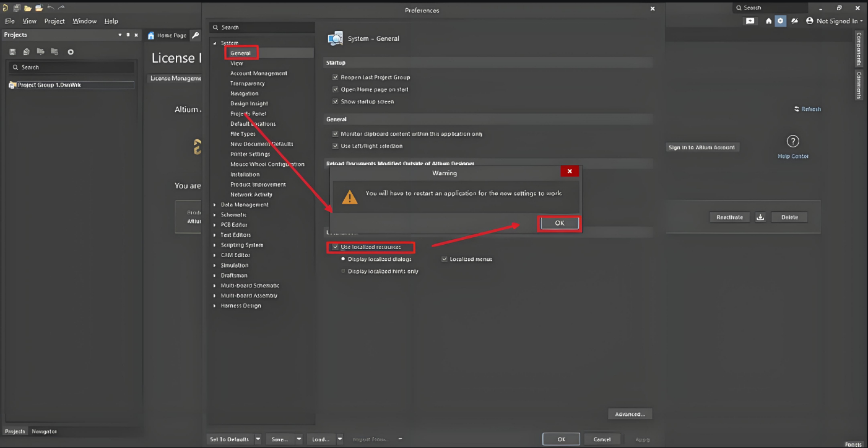
Task: Click the Projects panel search field
Action: 71,67
